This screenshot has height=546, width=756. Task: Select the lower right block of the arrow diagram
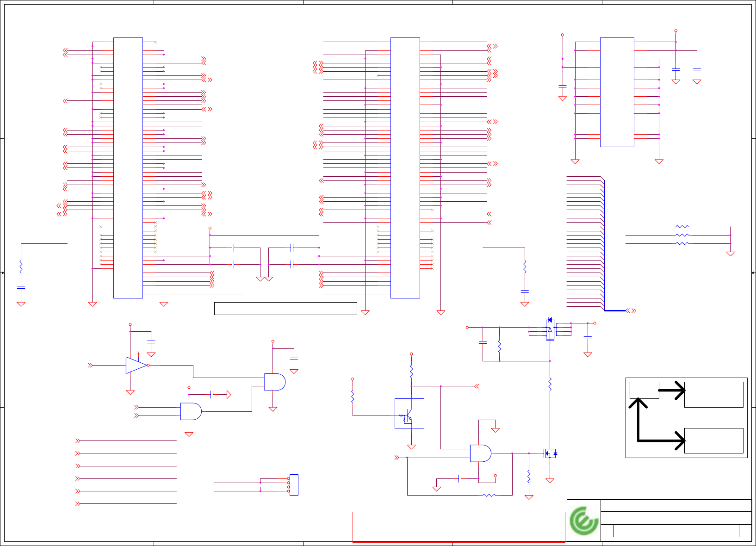coord(714,441)
